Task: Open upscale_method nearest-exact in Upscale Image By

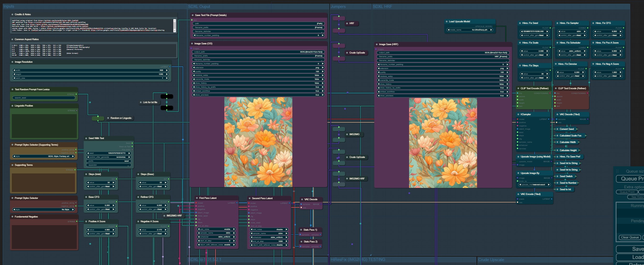Action: [x=534, y=185]
